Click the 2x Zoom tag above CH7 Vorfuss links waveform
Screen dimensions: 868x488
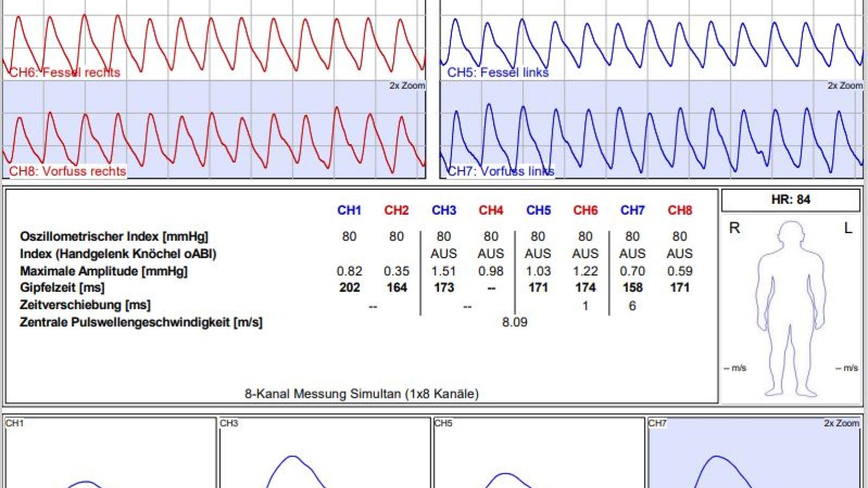(845, 86)
